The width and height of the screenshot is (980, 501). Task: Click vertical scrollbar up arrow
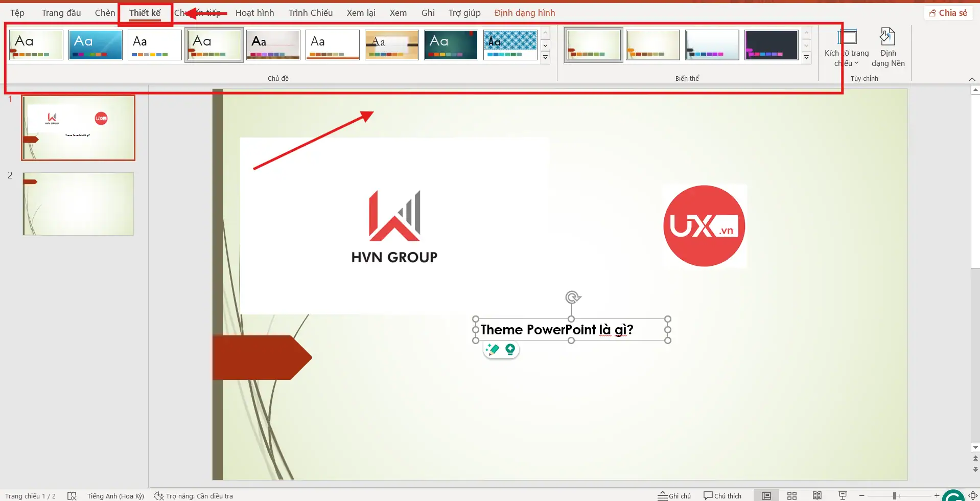pyautogui.click(x=975, y=90)
